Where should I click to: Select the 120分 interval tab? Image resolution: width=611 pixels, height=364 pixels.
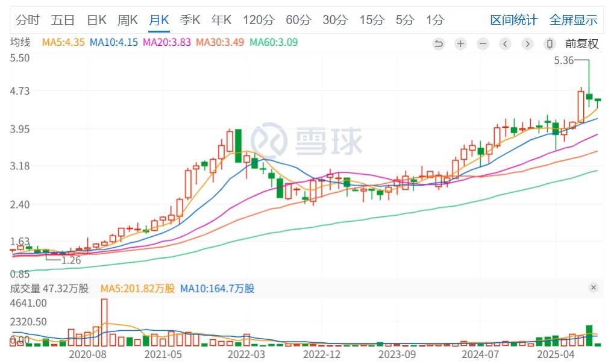point(258,20)
